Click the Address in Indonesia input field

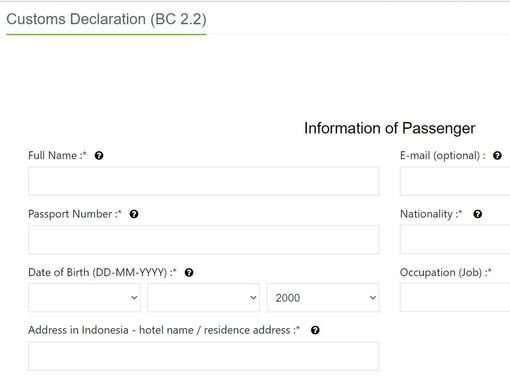click(204, 356)
